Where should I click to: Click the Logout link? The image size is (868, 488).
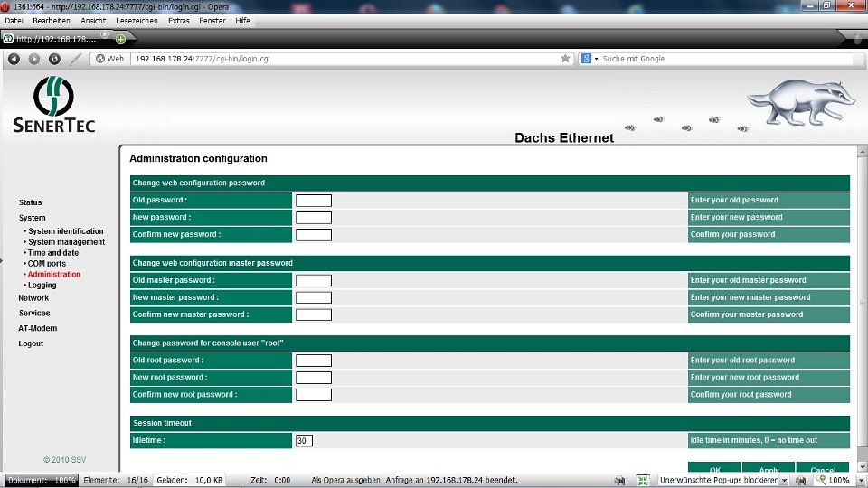(x=31, y=343)
